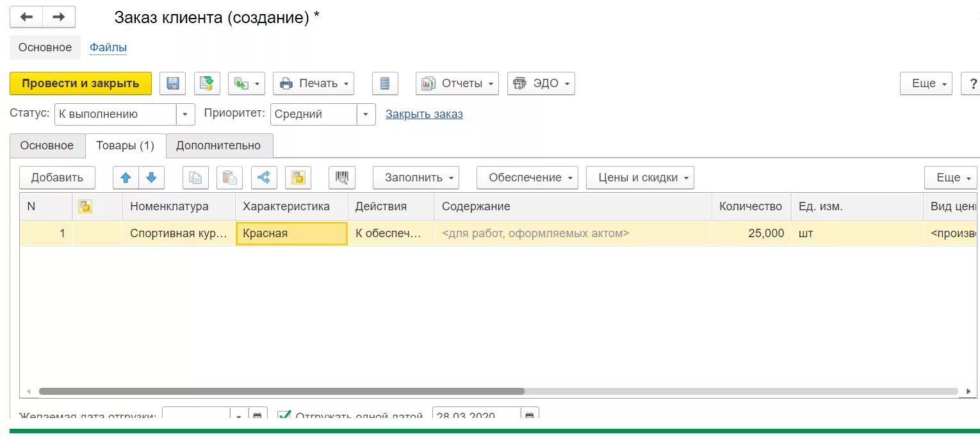Viewport: 980px width, 441px height.
Task: Click the Количество column header
Action: pyautogui.click(x=751, y=206)
